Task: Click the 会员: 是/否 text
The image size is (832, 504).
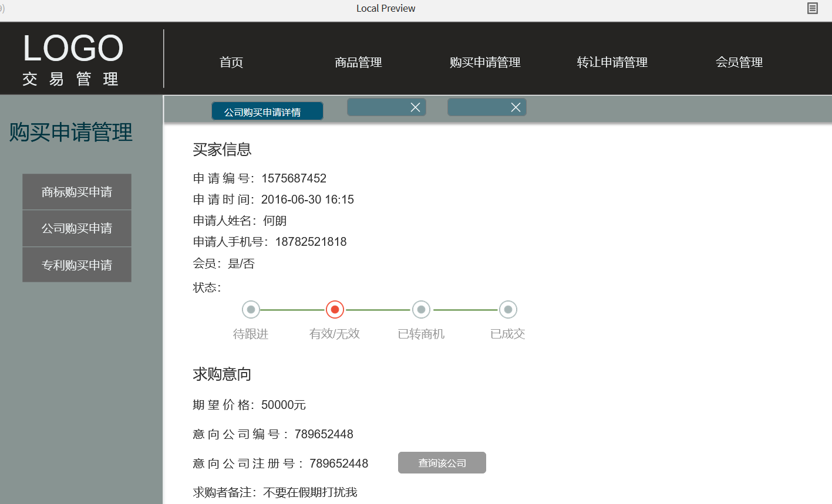Action: 224,263
